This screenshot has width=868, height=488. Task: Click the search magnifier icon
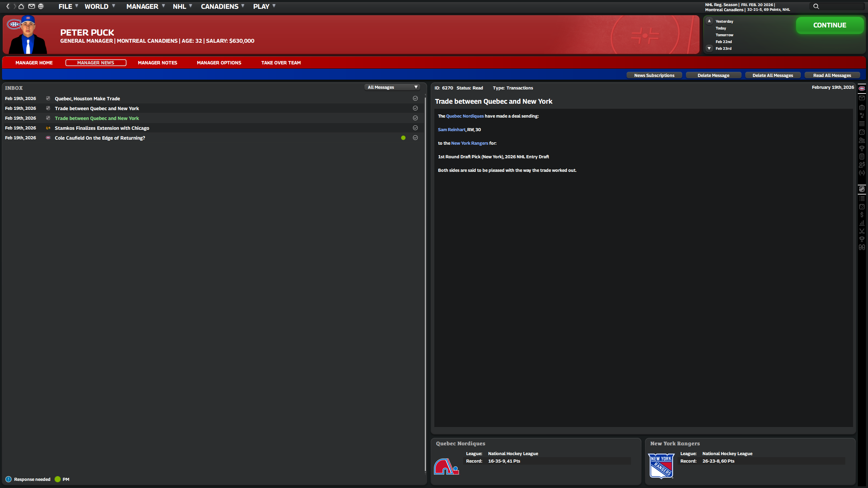[816, 6]
